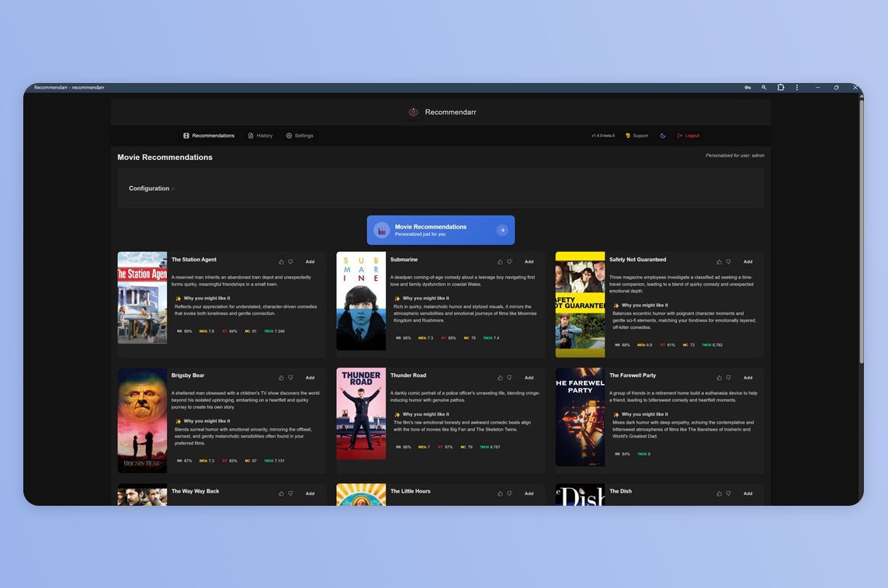Screen dimensions: 888x588
Task: Open the Support link
Action: pyautogui.click(x=637, y=136)
